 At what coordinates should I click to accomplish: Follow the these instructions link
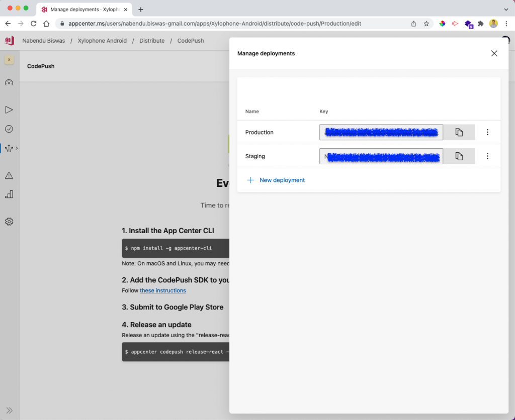163,291
